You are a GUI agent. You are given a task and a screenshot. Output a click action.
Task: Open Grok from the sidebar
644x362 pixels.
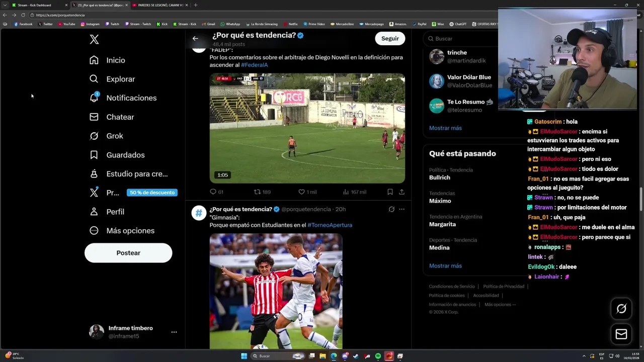pyautogui.click(x=106, y=136)
